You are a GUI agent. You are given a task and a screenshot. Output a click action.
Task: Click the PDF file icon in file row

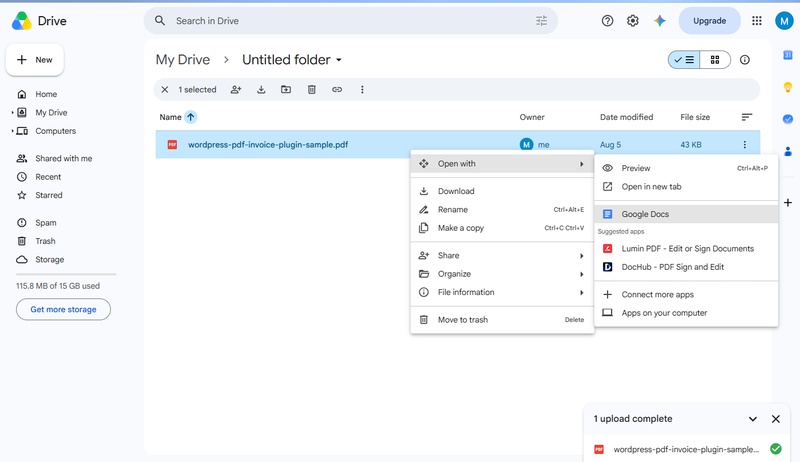172,145
